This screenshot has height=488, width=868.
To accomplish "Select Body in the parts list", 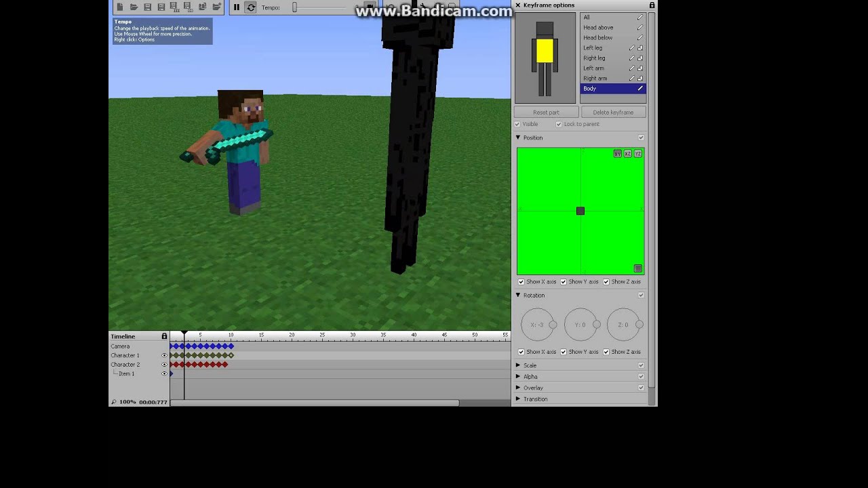I will pos(613,88).
